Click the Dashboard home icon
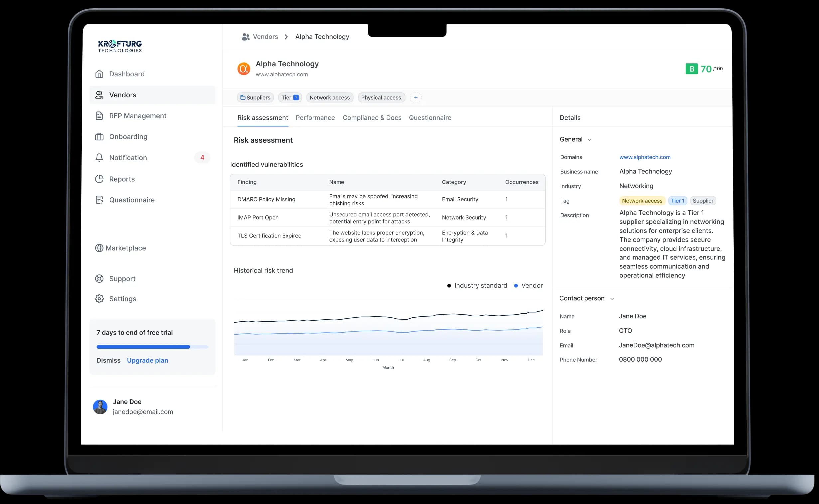The width and height of the screenshot is (819, 504). point(99,74)
